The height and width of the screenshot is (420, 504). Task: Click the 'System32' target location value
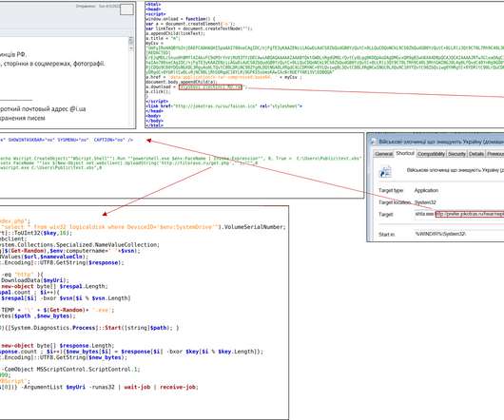click(x=425, y=202)
